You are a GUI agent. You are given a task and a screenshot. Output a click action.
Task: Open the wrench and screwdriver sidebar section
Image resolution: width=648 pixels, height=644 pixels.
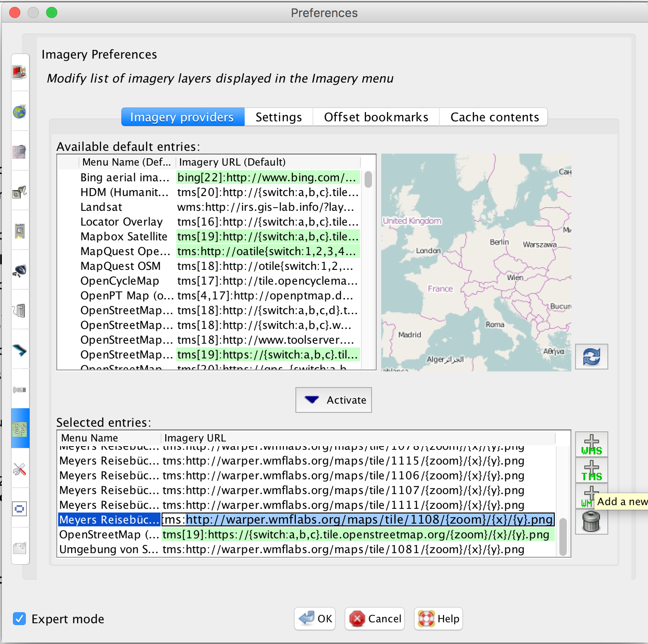tap(19, 470)
